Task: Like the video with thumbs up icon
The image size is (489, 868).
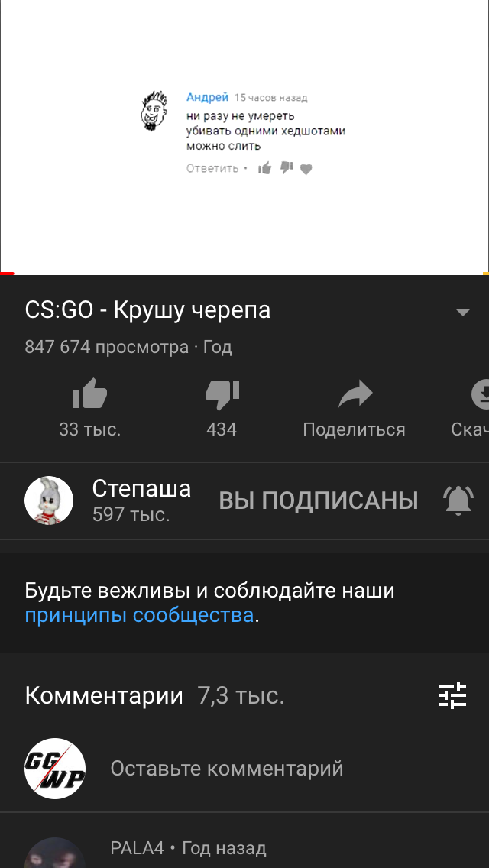Action: [89, 394]
